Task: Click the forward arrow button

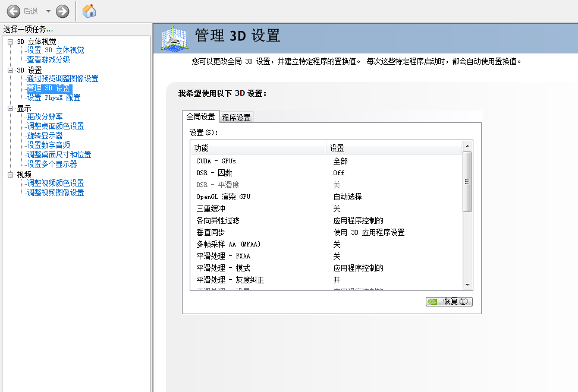Action: point(62,11)
